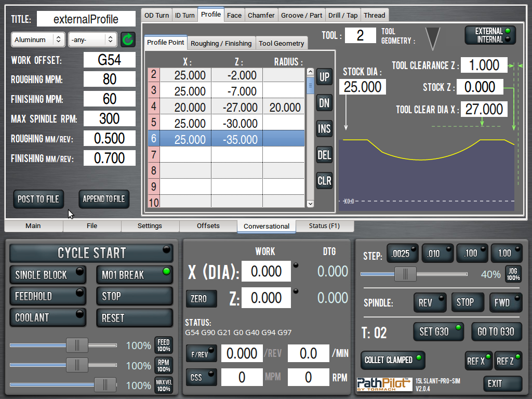The image size is (532, 399).
Task: Open the Drill / Tap tab
Action: [x=343, y=15]
